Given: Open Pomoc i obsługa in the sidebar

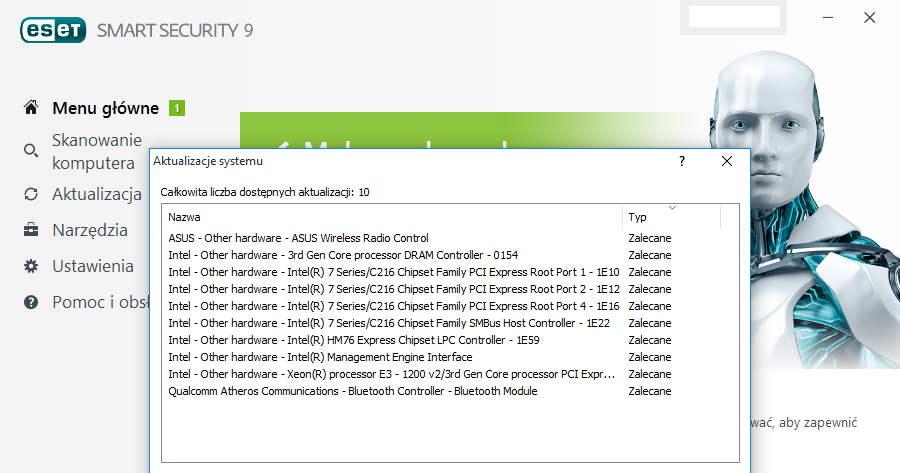Looking at the screenshot, I should point(100,302).
